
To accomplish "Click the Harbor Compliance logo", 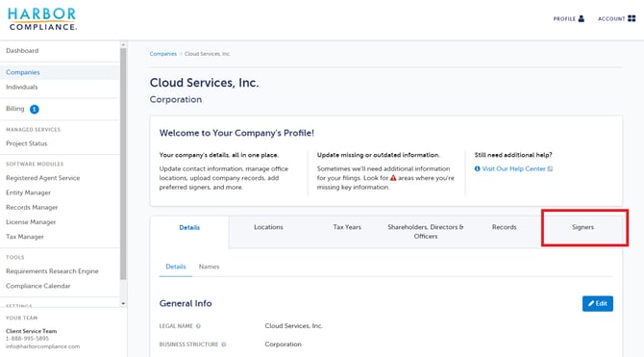I will pos(42,19).
